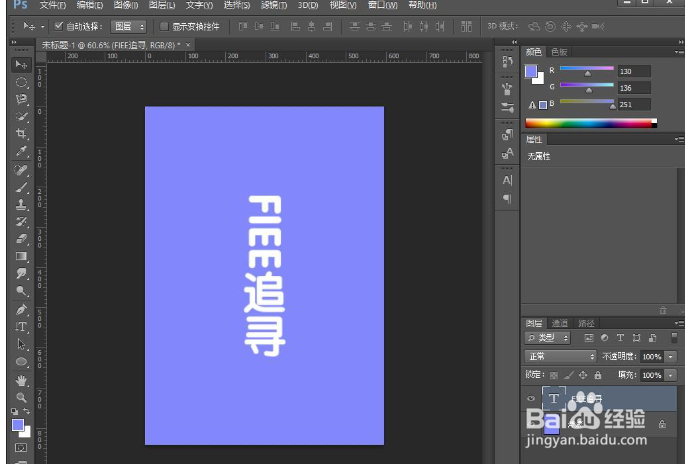
Task: Select the Clone Stamp tool
Action: pos(21,204)
